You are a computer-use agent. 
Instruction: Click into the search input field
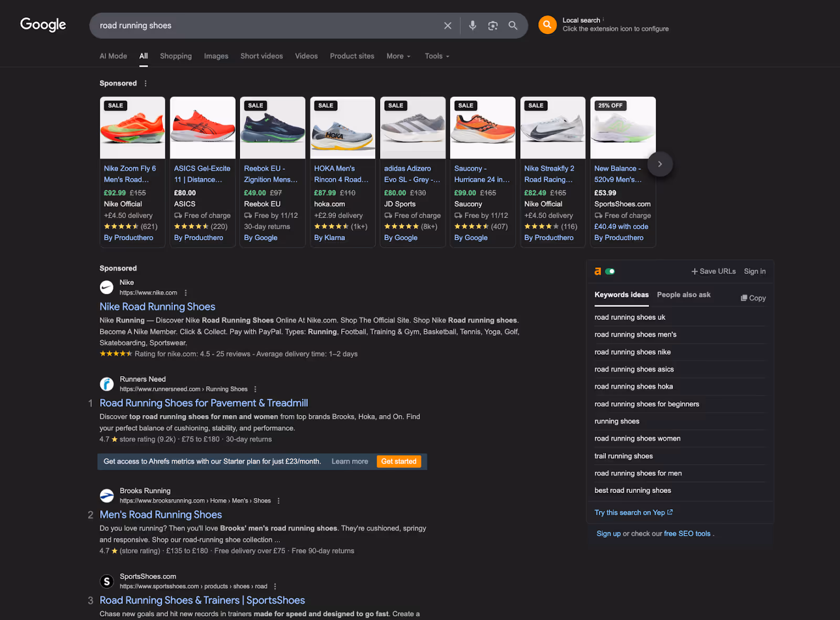[268, 26]
